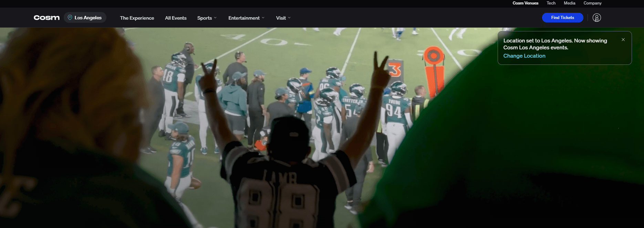Image resolution: width=644 pixels, height=228 pixels.
Task: Click the Sports menu label
Action: click(x=205, y=18)
